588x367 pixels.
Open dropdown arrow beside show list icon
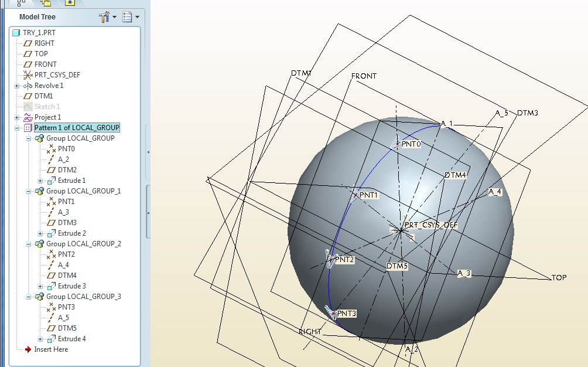(137, 17)
